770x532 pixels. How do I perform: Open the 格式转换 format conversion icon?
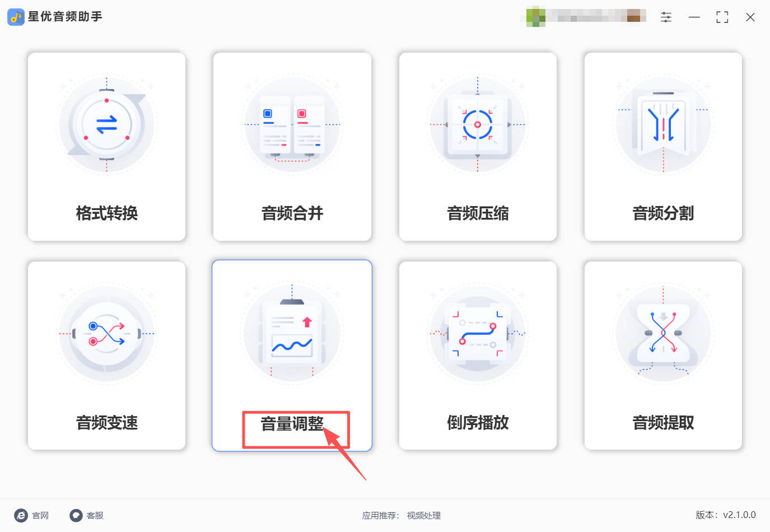coord(106,124)
